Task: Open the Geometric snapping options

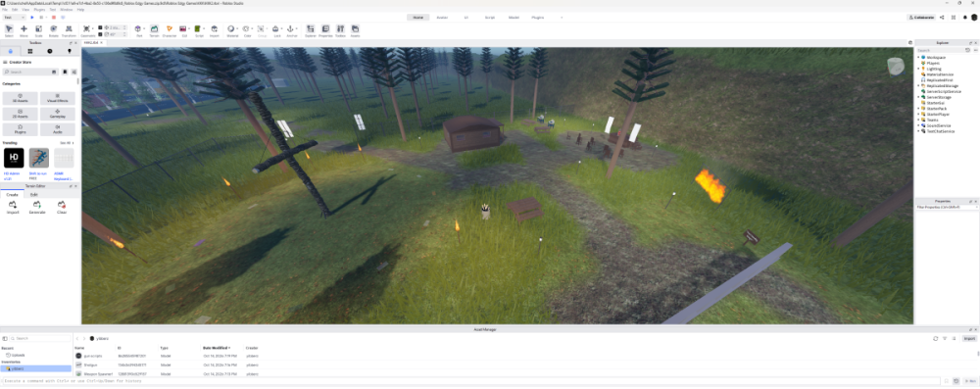Action: [87, 30]
